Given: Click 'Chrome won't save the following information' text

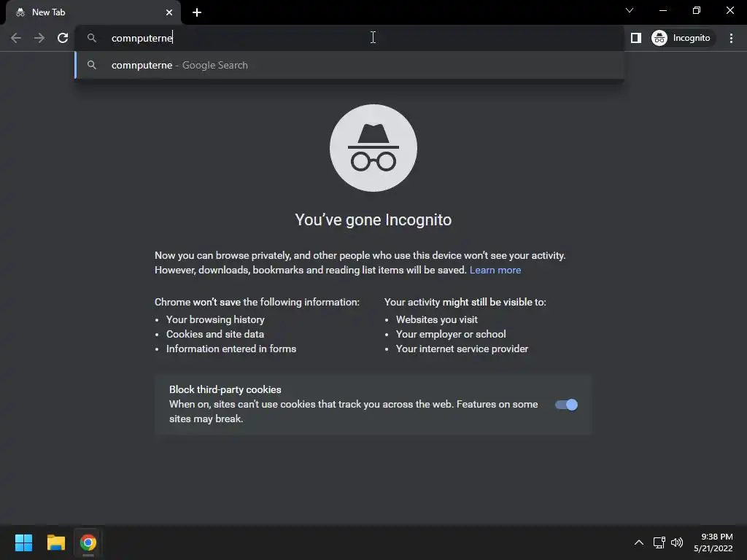Looking at the screenshot, I should click(x=257, y=303).
